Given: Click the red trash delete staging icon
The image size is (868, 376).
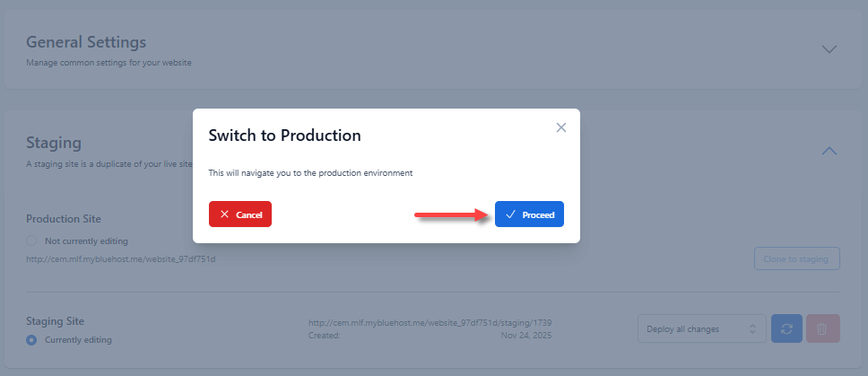Looking at the screenshot, I should pos(823,329).
